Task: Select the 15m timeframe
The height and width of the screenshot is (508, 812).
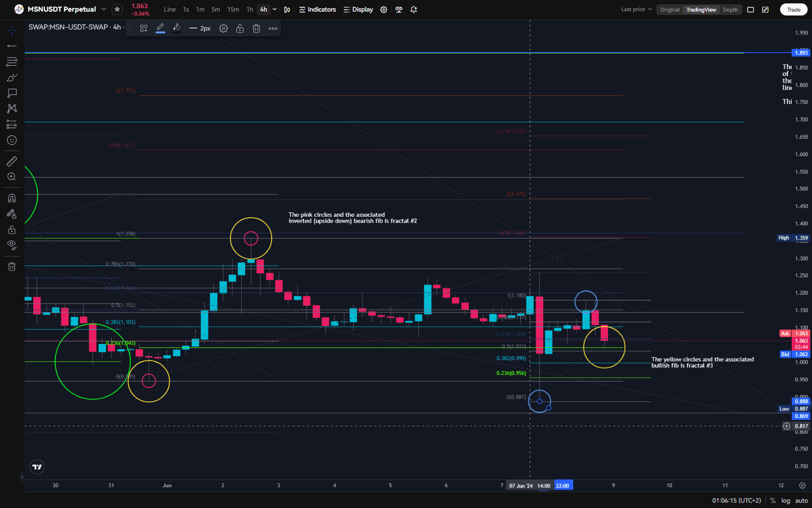Action: (x=233, y=10)
